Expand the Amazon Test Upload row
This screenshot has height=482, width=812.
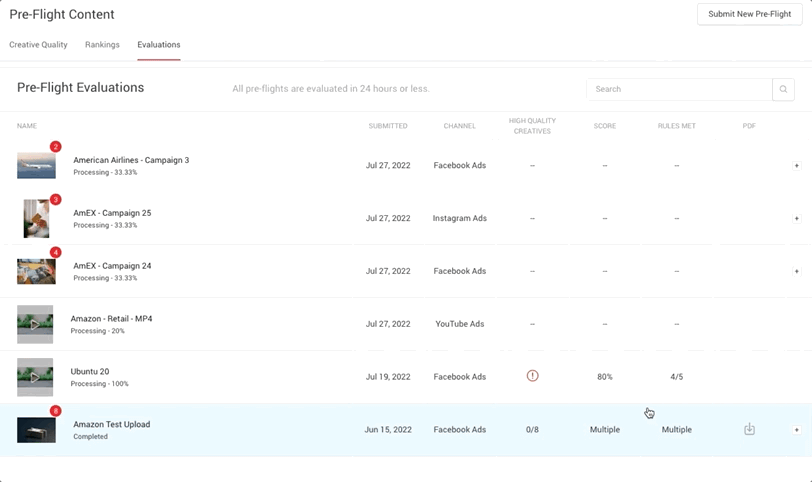pyautogui.click(x=796, y=430)
